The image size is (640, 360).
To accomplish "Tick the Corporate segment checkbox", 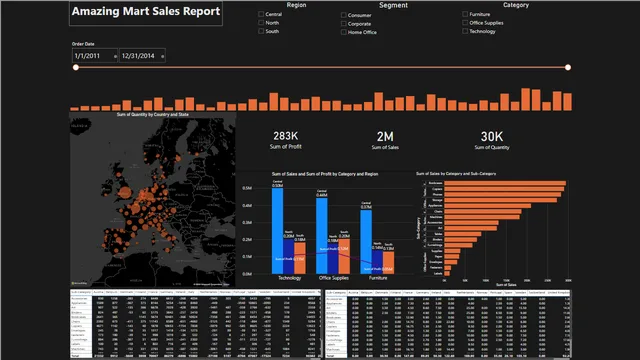I will coord(344,24).
